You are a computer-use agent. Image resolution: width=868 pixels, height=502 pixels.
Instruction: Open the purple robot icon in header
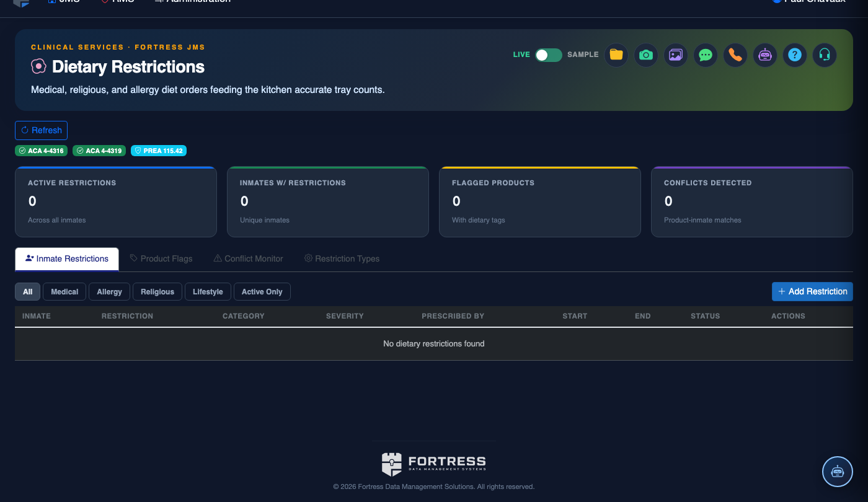point(764,55)
